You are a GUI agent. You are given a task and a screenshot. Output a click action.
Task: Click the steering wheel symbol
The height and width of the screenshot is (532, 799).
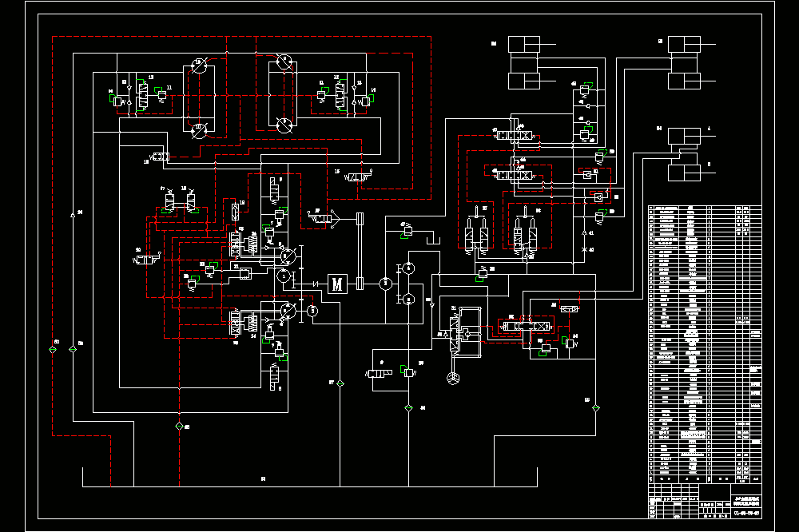453,378
